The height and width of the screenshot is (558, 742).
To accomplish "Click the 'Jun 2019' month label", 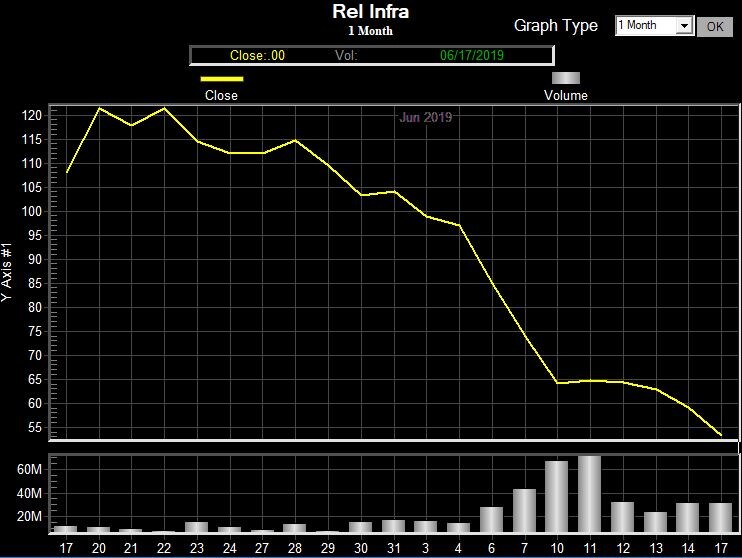I will pos(426,118).
